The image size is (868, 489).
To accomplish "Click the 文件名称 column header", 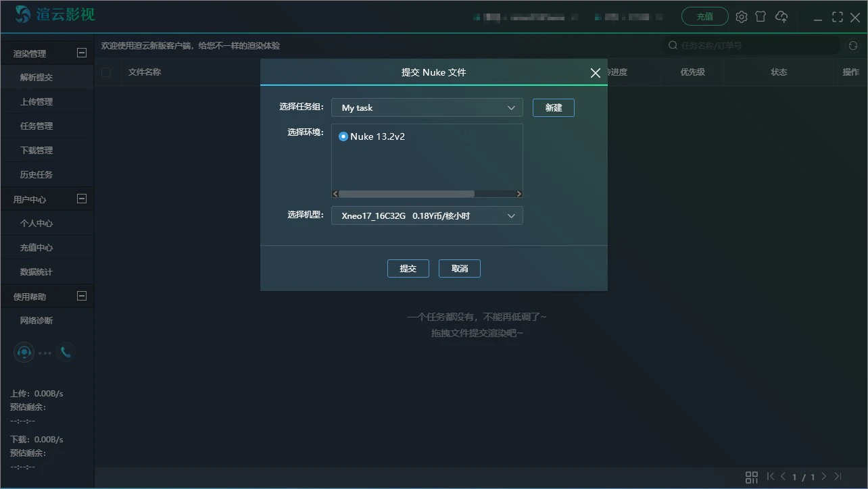I will [145, 72].
